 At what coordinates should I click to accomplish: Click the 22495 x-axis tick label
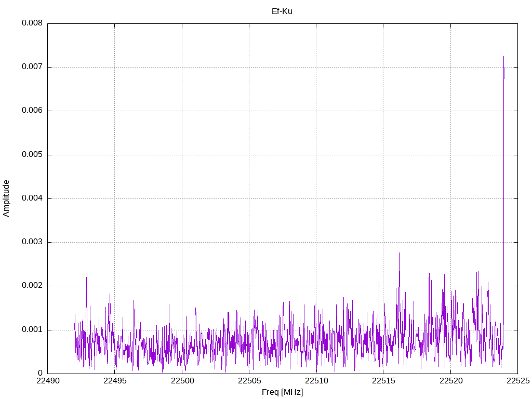pyautogui.click(x=115, y=381)
